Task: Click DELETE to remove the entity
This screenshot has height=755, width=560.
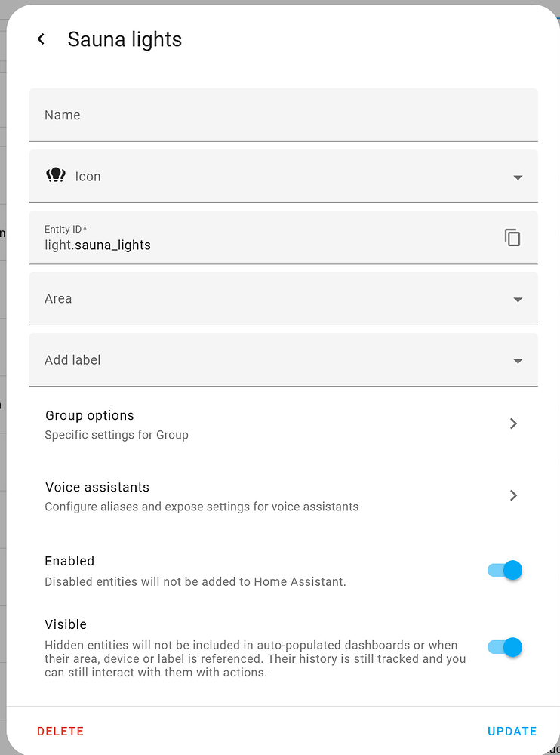Action: tap(60, 731)
